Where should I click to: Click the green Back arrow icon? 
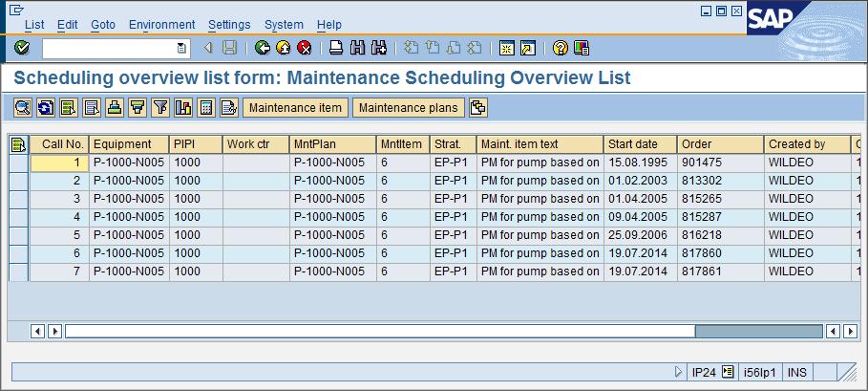(263, 48)
